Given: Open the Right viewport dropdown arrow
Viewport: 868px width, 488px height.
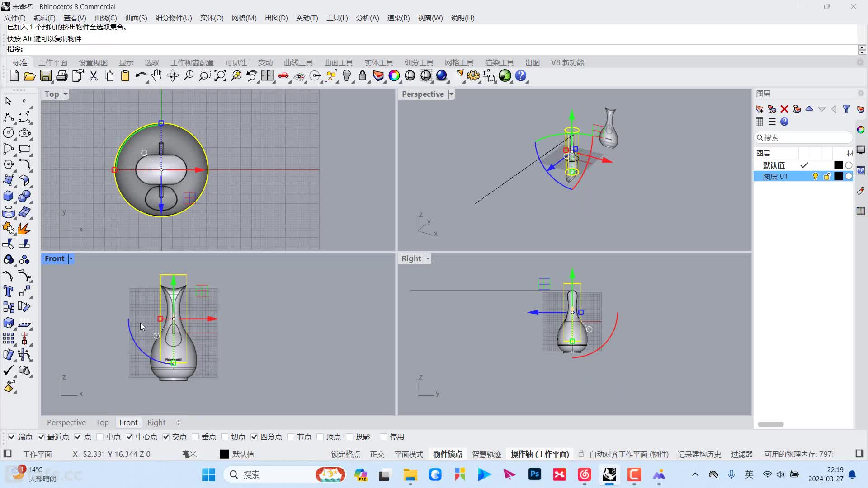Looking at the screenshot, I should point(428,258).
